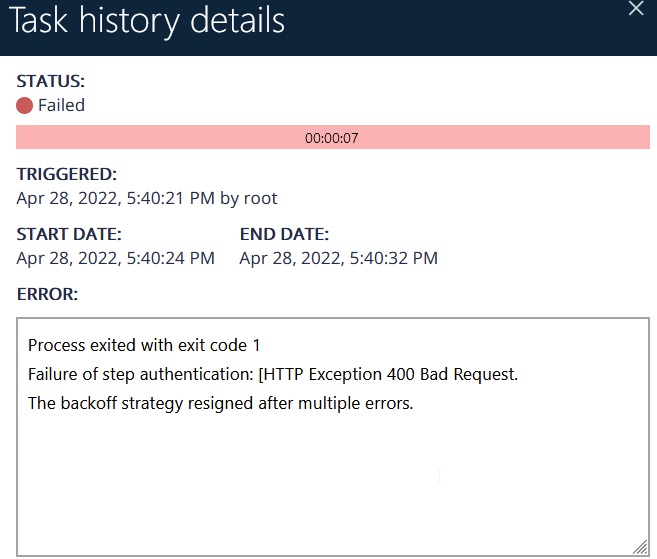The image size is (657, 559).
Task: Click the STATUS label
Action: pos(51,81)
